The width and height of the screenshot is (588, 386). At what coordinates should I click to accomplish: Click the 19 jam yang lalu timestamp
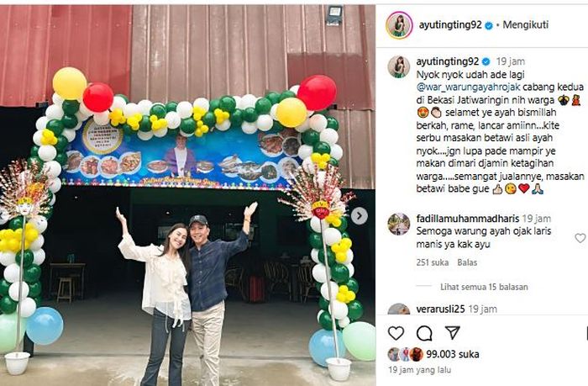pyautogui.click(x=419, y=370)
